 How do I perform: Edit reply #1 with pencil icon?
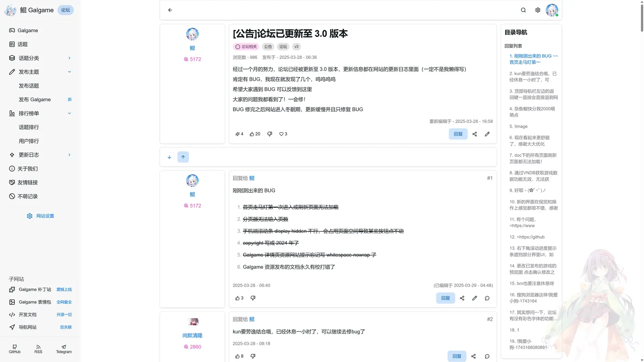tap(475, 298)
